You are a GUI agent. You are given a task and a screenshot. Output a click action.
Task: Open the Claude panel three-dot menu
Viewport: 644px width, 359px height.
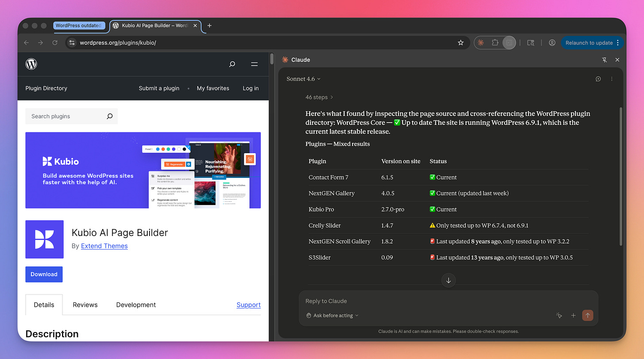[612, 79]
